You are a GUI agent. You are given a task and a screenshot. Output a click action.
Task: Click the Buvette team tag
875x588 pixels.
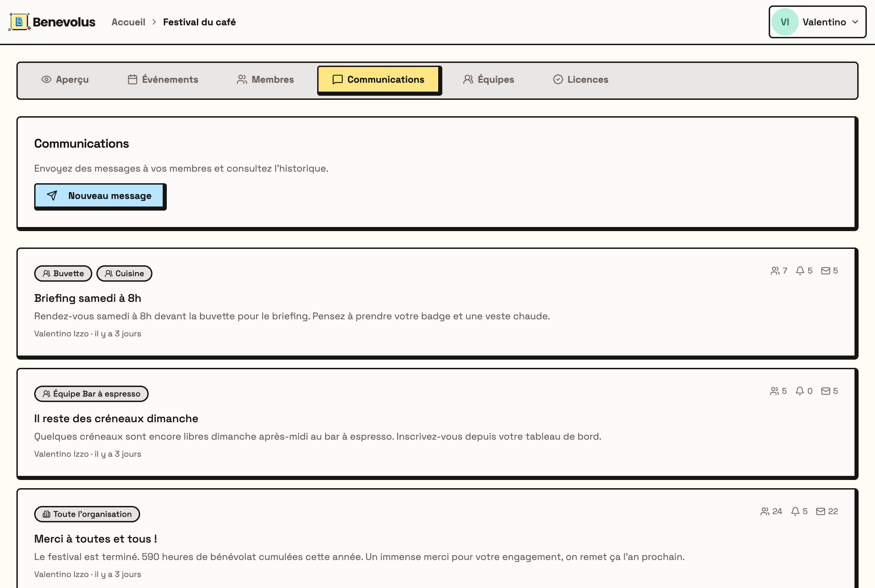coord(63,273)
